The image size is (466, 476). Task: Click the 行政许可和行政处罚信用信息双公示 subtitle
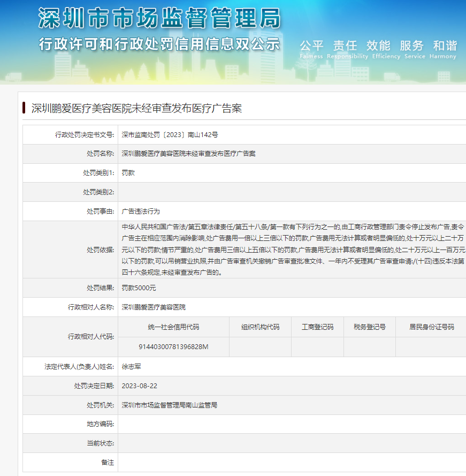coord(159,44)
